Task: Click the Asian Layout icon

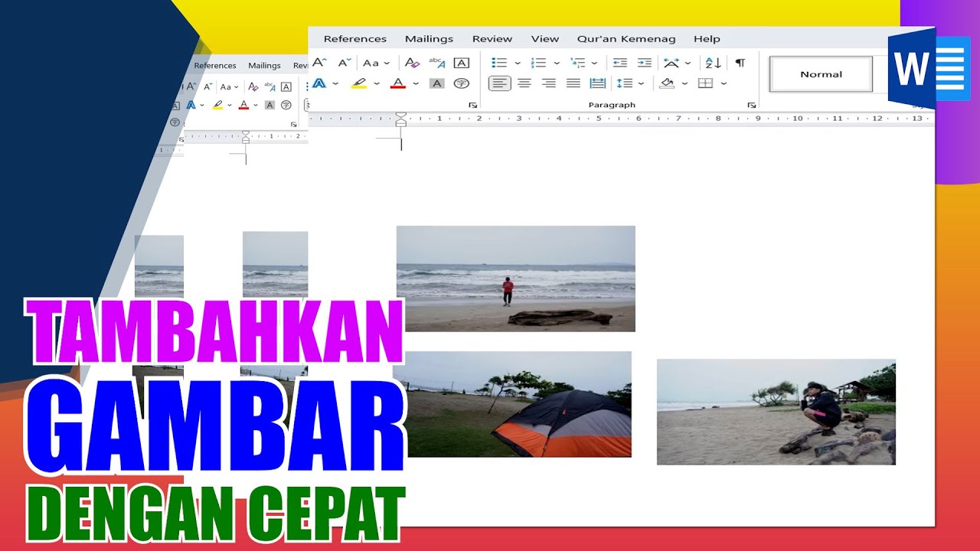Action: [x=671, y=63]
